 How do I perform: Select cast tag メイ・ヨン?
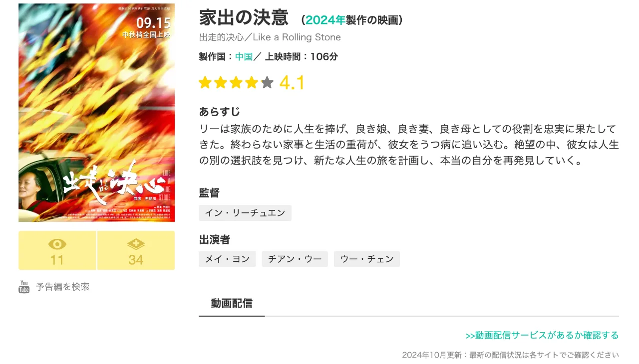tap(227, 259)
